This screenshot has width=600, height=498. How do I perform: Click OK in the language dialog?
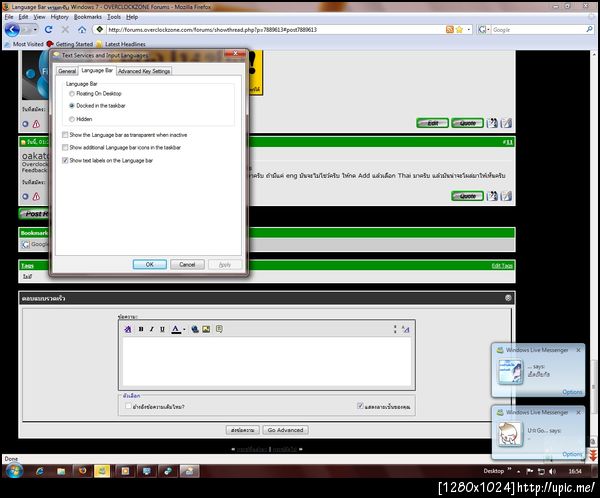tap(150, 265)
